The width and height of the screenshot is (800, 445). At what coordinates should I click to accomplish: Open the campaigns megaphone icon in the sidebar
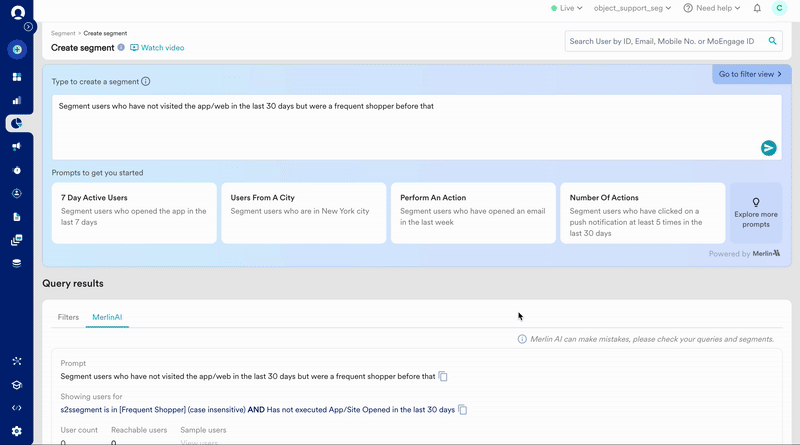click(17, 146)
